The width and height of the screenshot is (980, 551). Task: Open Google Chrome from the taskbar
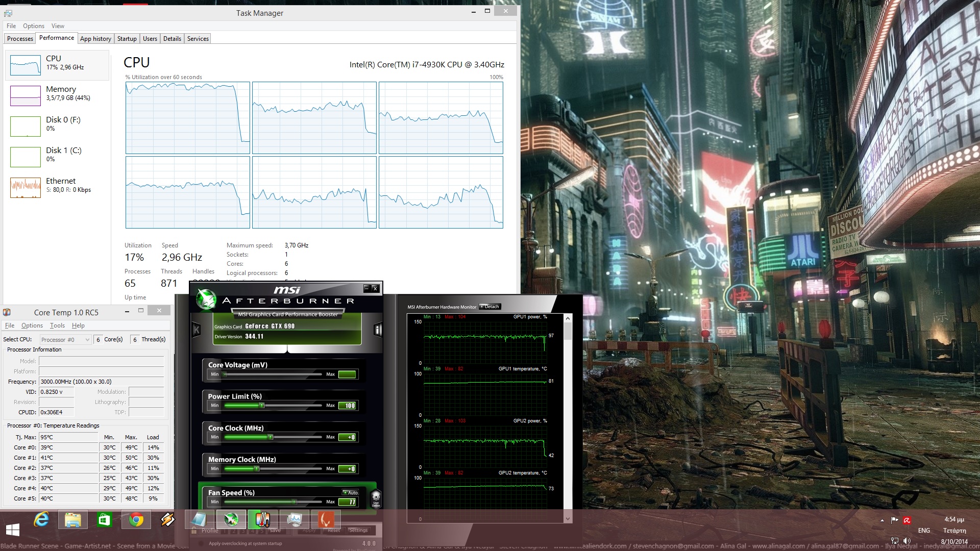136,520
